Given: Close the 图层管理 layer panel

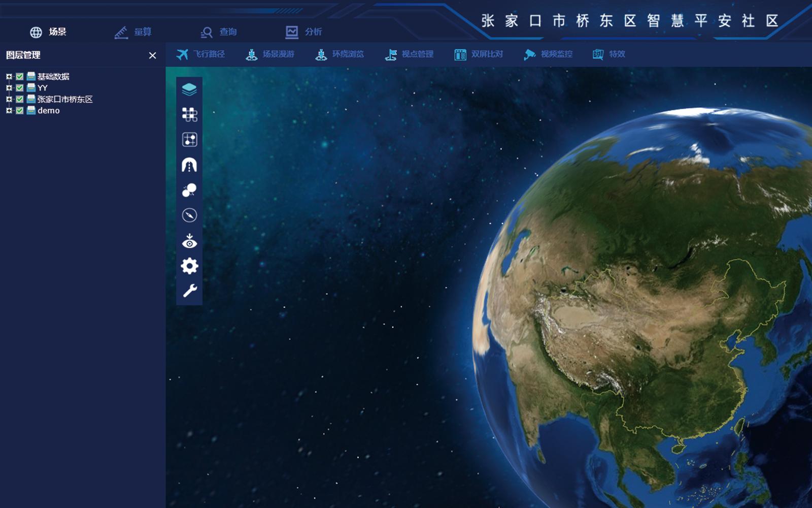Looking at the screenshot, I should 152,55.
